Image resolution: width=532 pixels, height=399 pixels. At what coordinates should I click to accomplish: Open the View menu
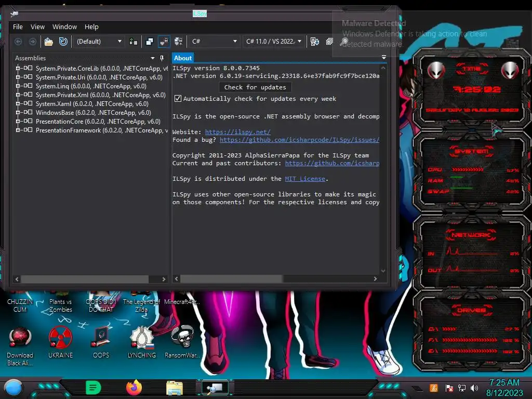(x=37, y=27)
